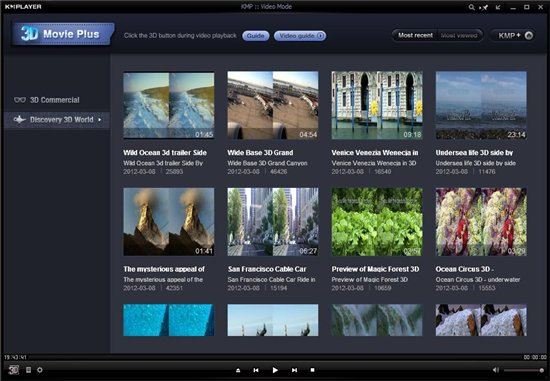Open Wild Ocean 3d trailer thumbnail

pyautogui.click(x=169, y=106)
